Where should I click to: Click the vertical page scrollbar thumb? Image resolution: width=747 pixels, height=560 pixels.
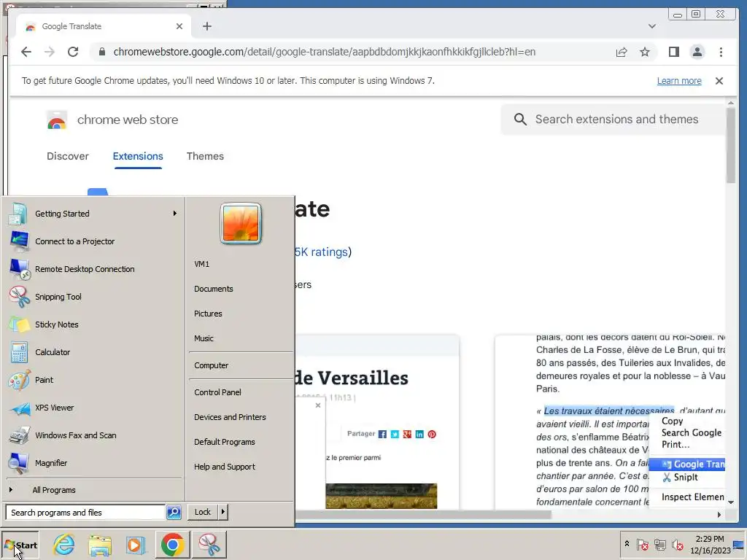click(x=731, y=146)
